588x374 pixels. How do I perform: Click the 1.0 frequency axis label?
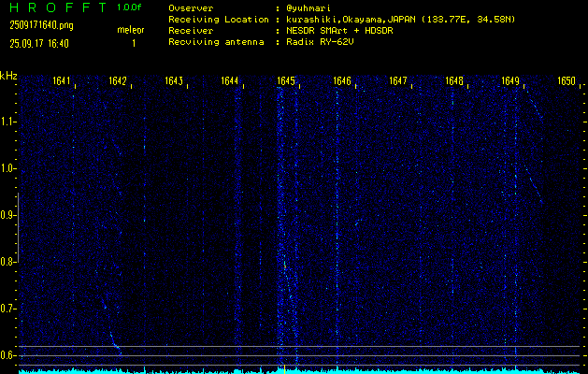7,169
